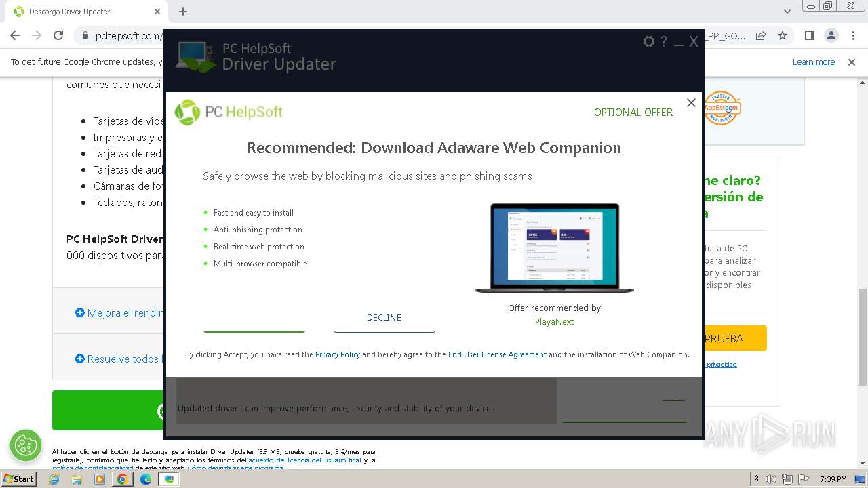The width and height of the screenshot is (868, 488).
Task: Click the AppEsteem trusted badge
Action: [x=722, y=108]
